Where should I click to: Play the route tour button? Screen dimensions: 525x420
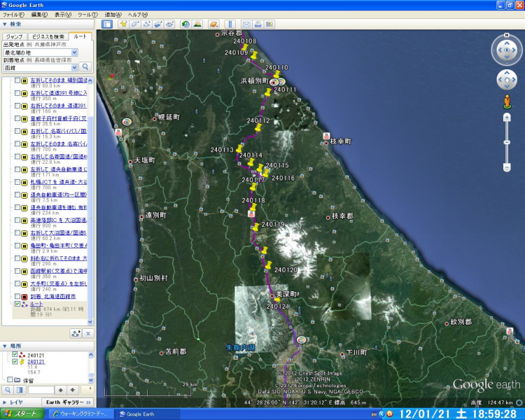76,333
